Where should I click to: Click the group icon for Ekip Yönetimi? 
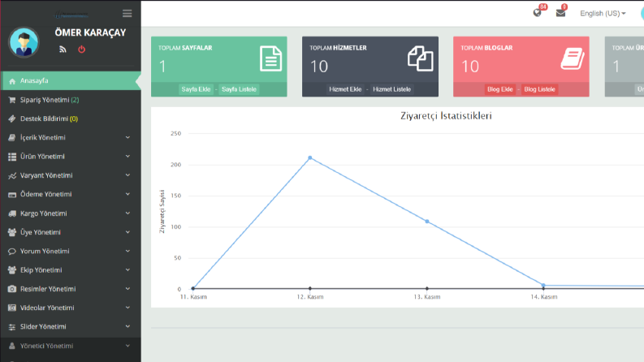click(x=12, y=270)
